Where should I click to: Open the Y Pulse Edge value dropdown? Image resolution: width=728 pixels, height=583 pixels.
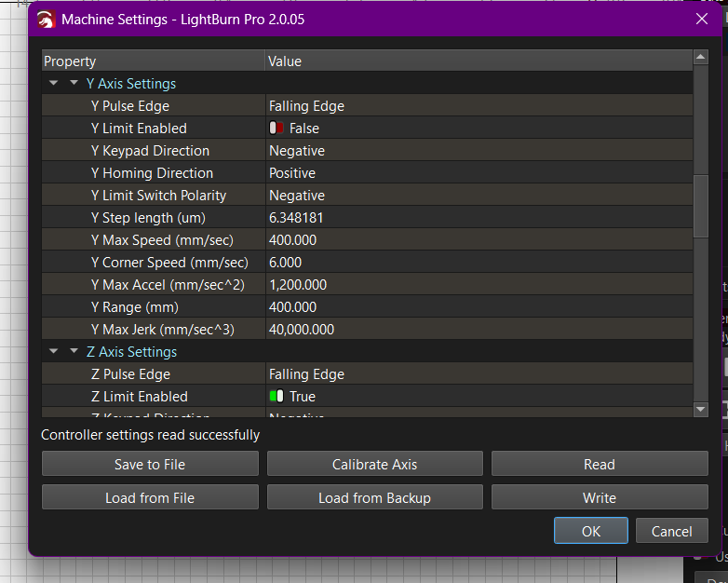click(x=479, y=106)
